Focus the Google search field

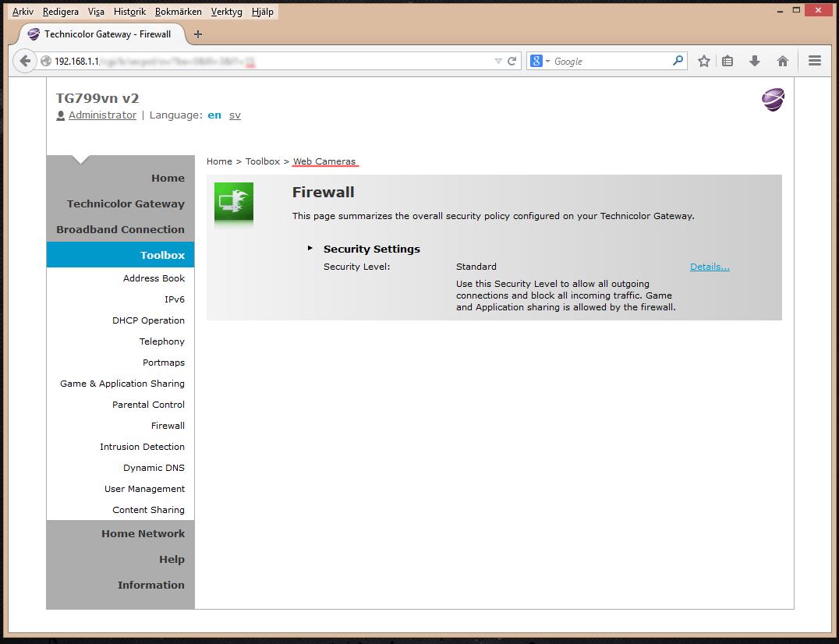(x=611, y=61)
